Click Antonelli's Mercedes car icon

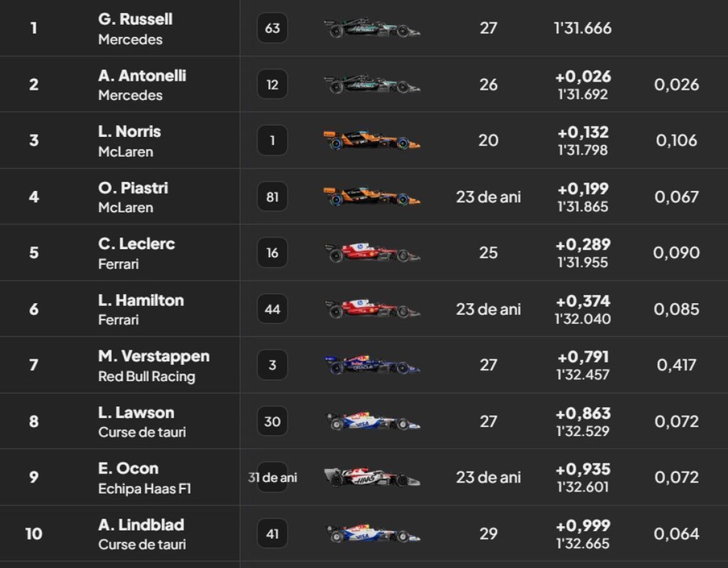point(371,84)
